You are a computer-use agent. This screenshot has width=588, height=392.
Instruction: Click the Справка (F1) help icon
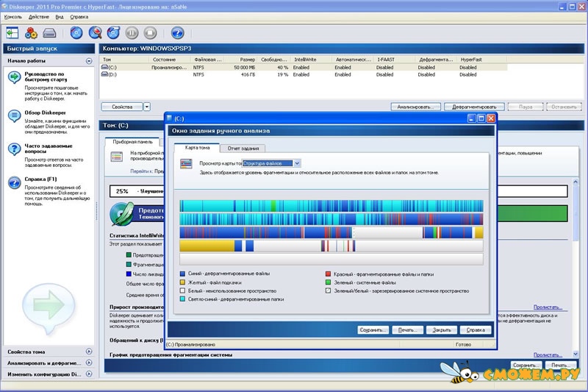click(x=14, y=182)
